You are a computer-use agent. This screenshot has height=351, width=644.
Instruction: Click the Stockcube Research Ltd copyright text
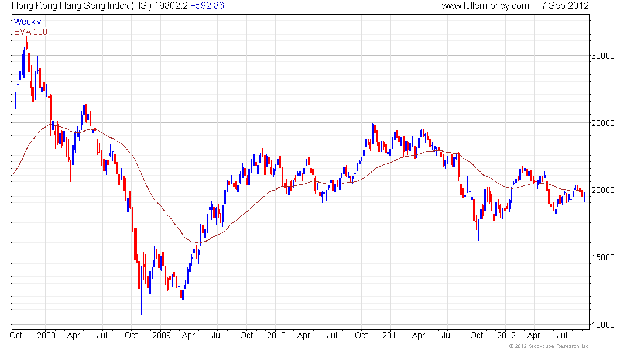[549, 346]
